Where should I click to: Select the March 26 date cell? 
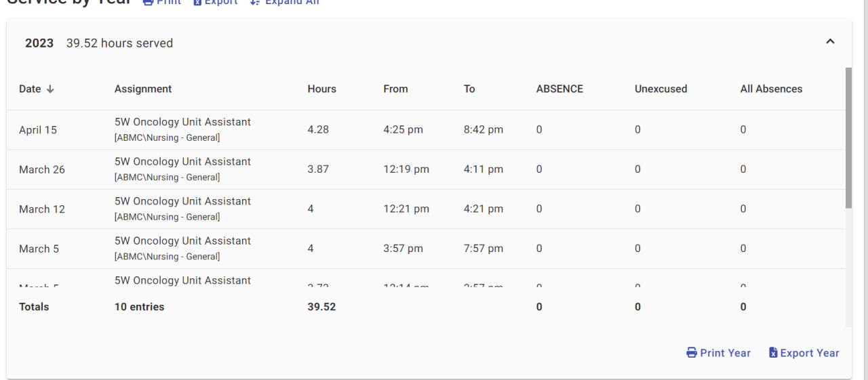click(42, 169)
